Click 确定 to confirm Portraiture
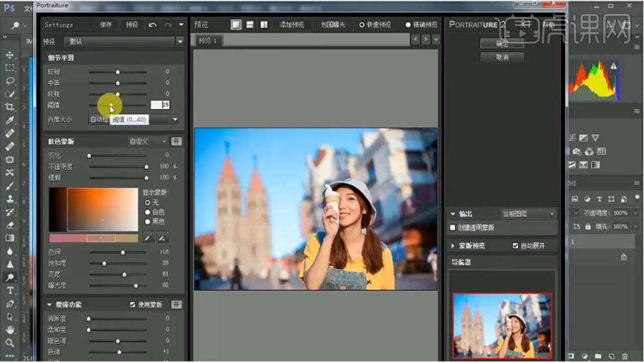This screenshot has width=644, height=362. [502, 44]
